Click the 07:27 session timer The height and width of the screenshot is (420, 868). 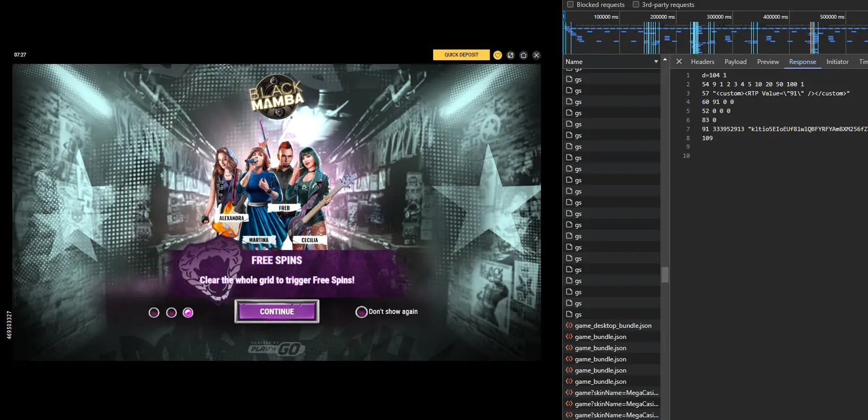click(x=20, y=55)
